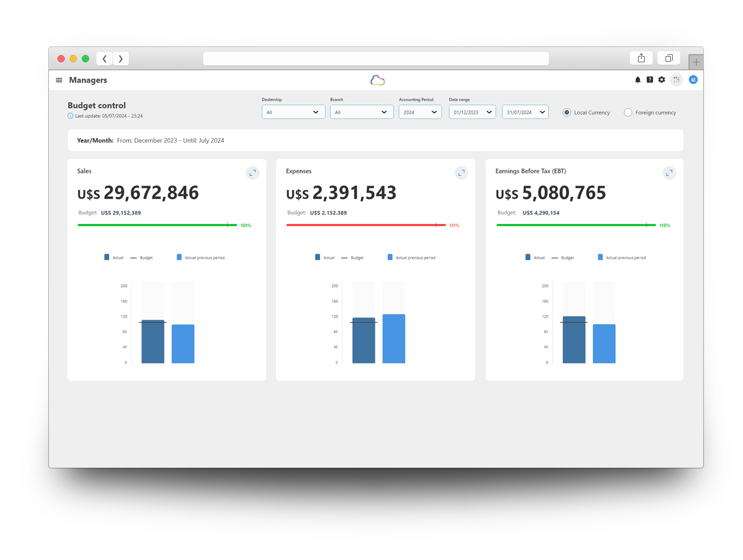
Task: Click the cloud logo in header
Action: (x=377, y=80)
